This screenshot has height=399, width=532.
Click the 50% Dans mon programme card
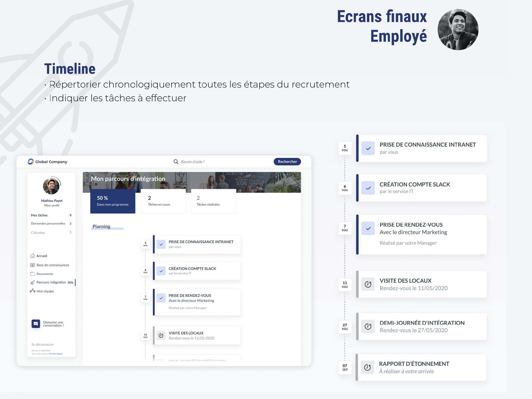[x=113, y=201]
